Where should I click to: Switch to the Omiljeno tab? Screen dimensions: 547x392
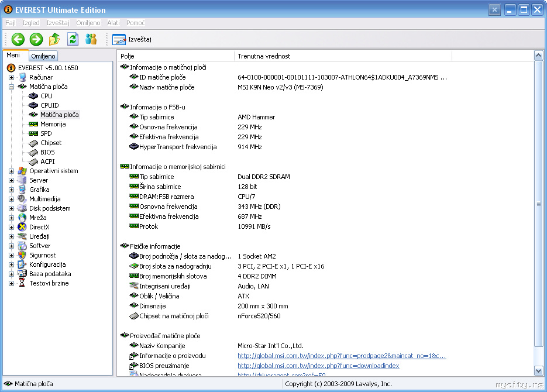[43, 56]
